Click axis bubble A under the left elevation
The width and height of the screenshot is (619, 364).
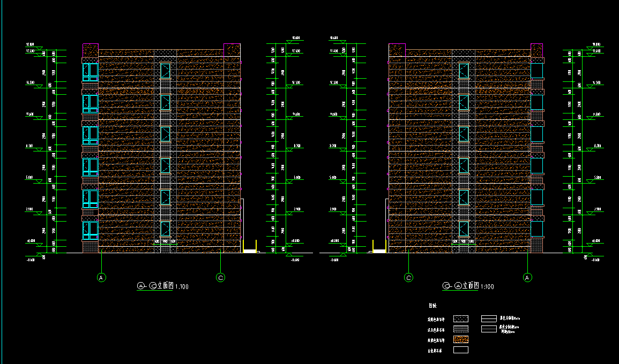coord(101,277)
